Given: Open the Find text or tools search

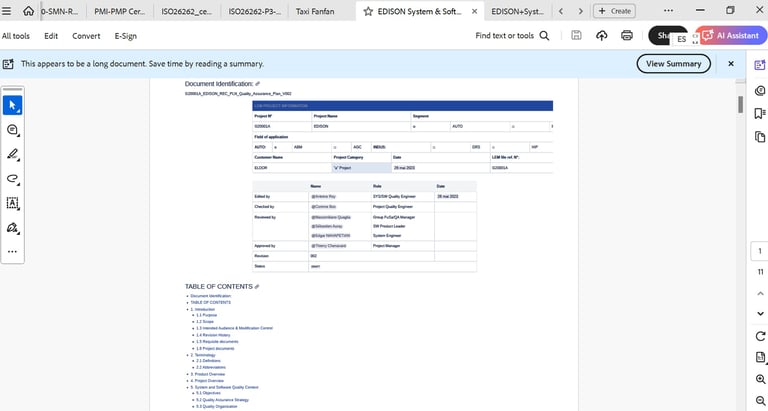Looking at the screenshot, I should coord(512,35).
